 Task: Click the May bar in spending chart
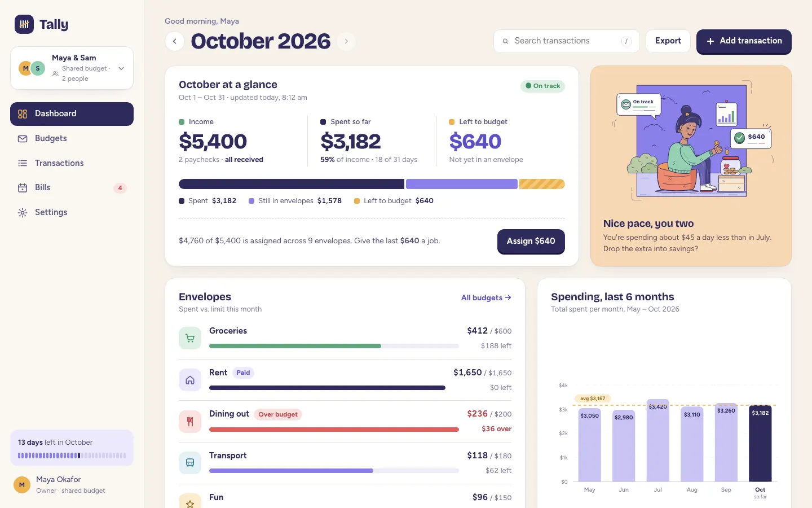click(590, 445)
